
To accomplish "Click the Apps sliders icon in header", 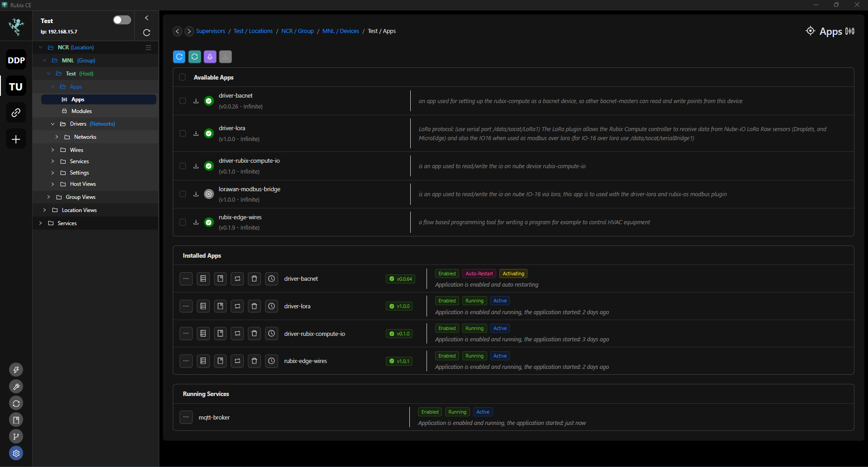I will click(850, 31).
